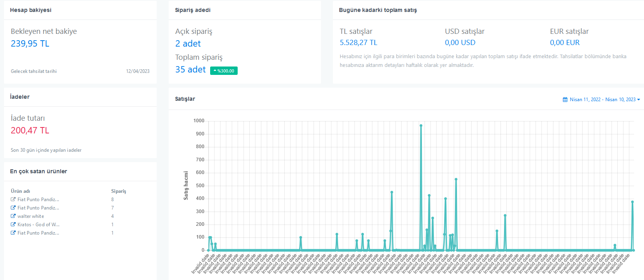Click external link icon next to Kratos product
The height and width of the screenshot is (280, 644).
coord(13,224)
